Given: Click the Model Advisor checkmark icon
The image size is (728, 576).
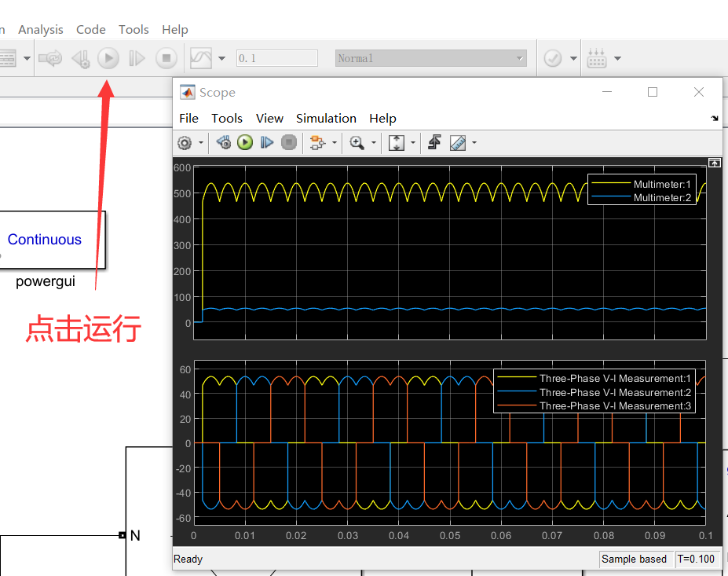Looking at the screenshot, I should pyautogui.click(x=553, y=58).
